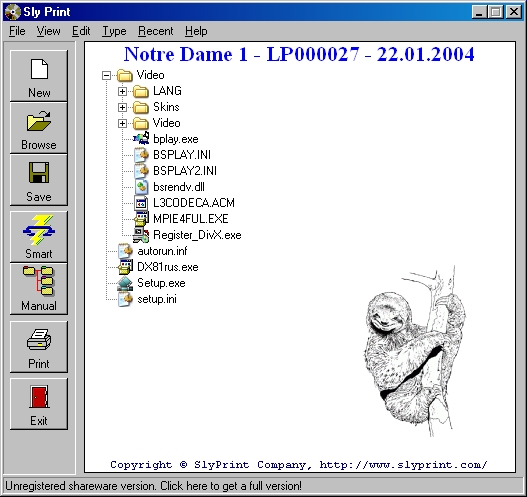This screenshot has width=527, height=497.
Task: Click the MPIE4FUL.EXE file icon
Action: [141, 219]
